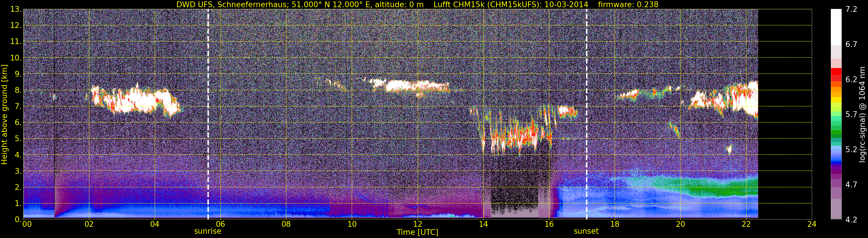Click the 'sunrise' label below the time axis

pos(207,231)
